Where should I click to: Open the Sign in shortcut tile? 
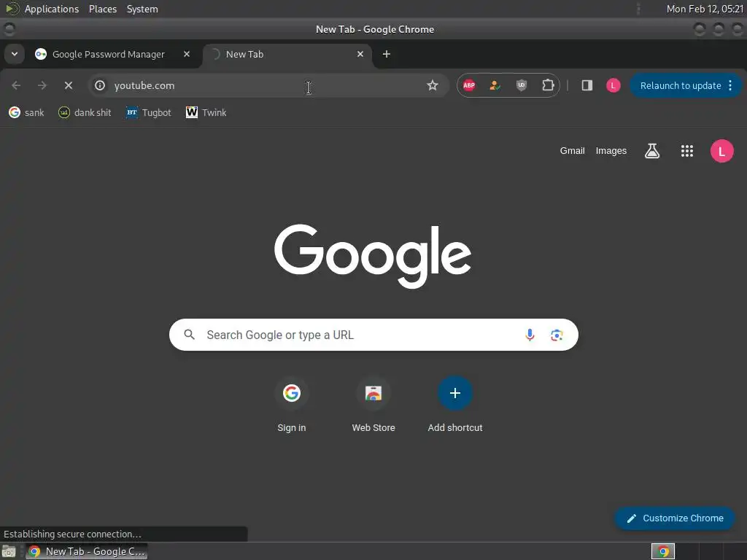[292, 405]
